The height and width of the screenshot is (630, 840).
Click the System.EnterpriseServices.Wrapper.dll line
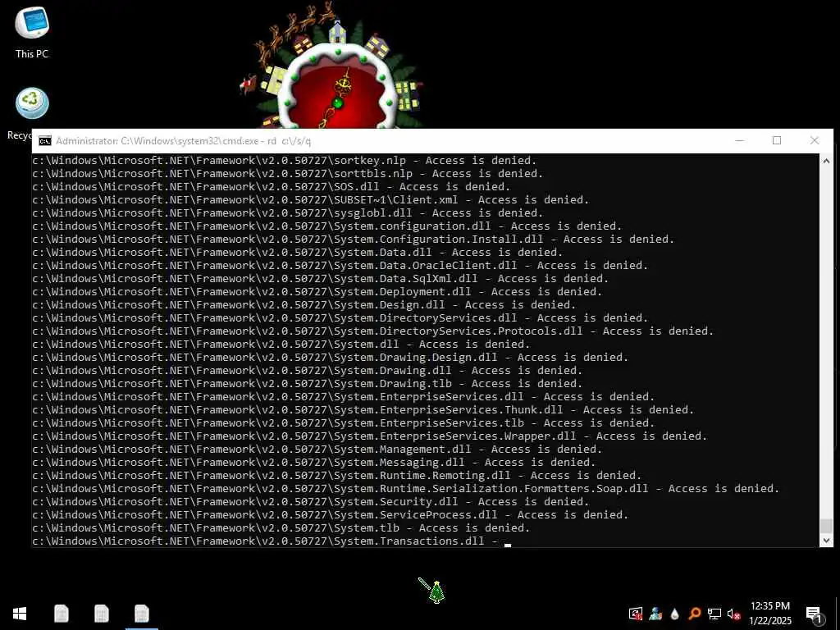pos(370,436)
